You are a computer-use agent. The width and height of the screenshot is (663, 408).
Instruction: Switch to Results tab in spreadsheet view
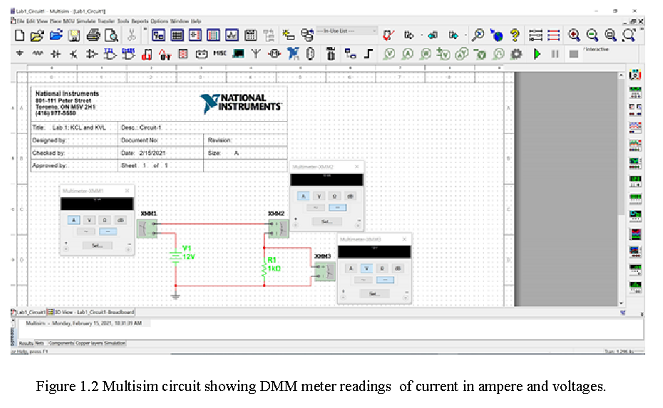[26, 343]
